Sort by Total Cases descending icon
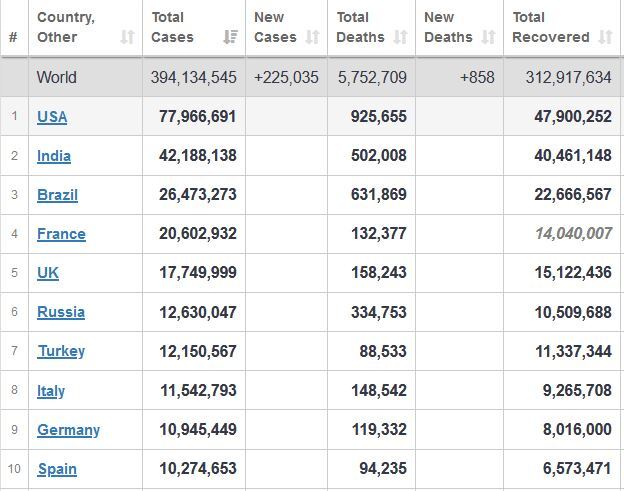 point(230,37)
